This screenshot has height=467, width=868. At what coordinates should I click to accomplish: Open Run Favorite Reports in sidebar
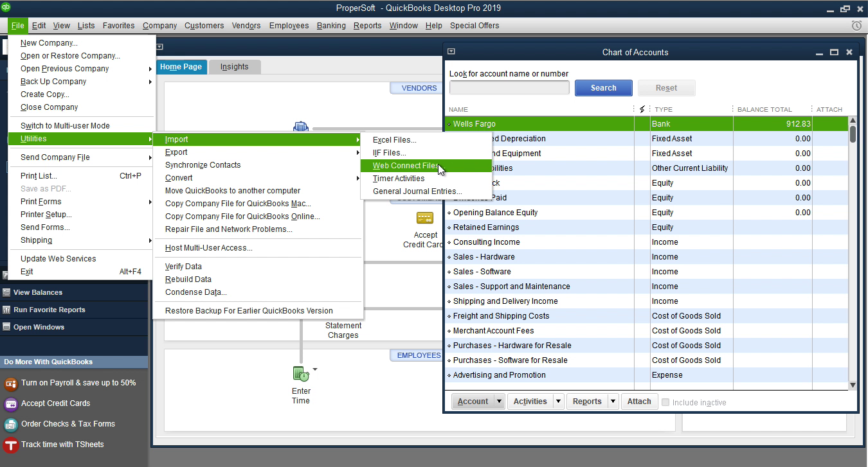point(50,310)
